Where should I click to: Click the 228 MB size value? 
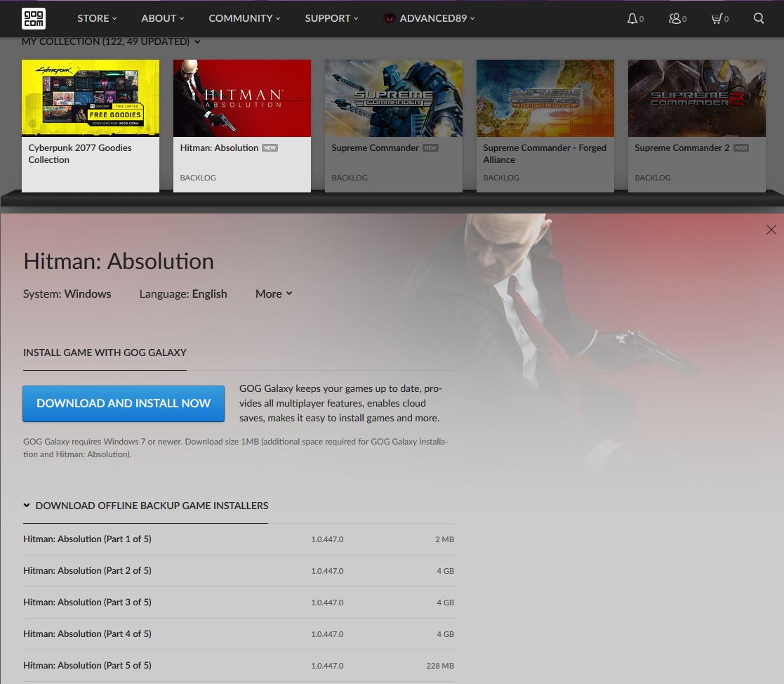[440, 666]
